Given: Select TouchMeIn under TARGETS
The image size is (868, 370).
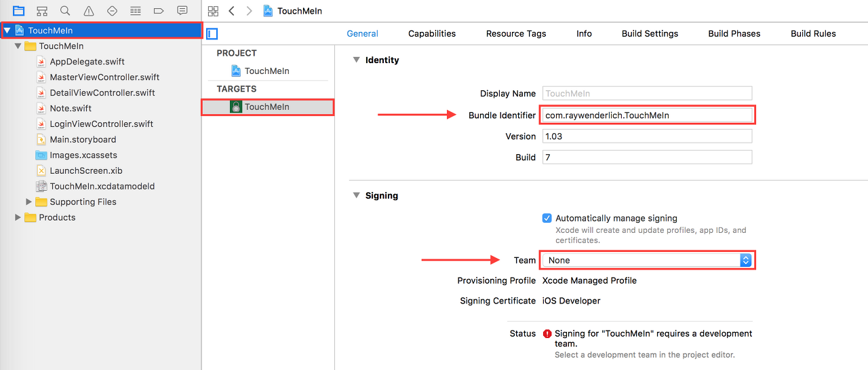Looking at the screenshot, I should coord(267,107).
